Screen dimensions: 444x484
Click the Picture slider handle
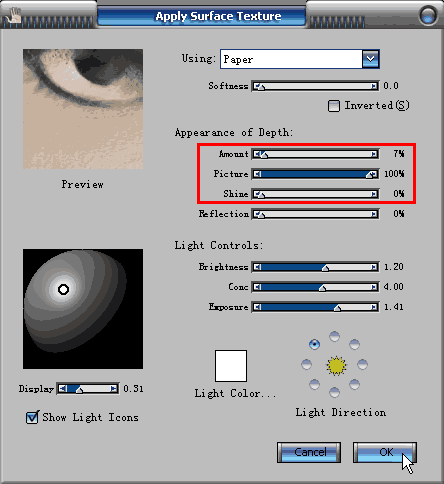point(369,175)
